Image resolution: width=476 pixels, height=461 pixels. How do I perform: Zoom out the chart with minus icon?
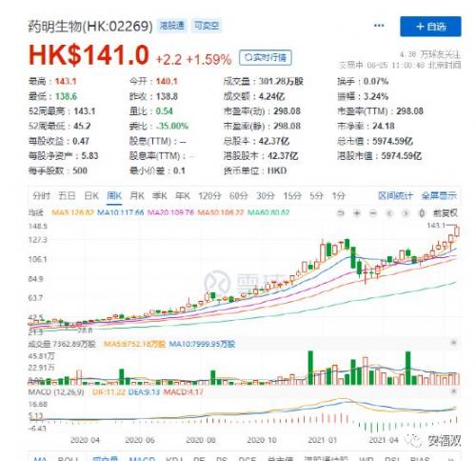coord(373,213)
